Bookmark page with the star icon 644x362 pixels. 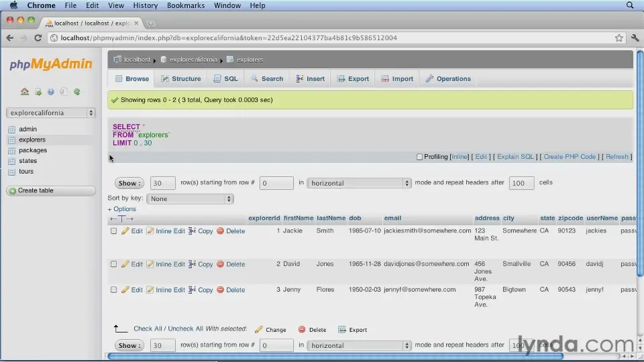click(619, 38)
